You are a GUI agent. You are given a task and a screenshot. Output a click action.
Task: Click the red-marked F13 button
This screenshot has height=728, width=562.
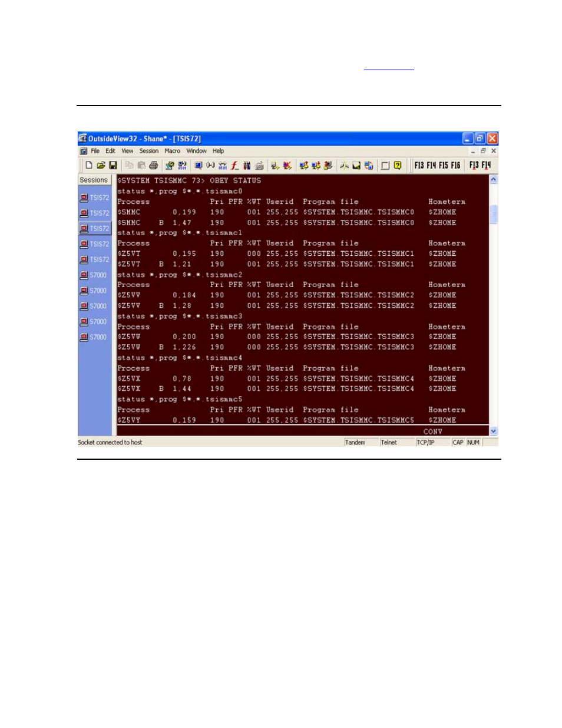point(474,166)
